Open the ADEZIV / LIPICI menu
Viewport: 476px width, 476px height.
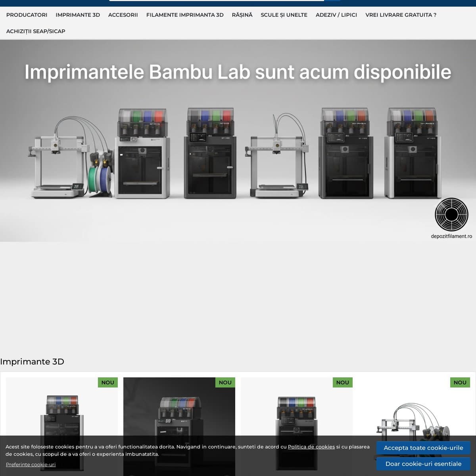[336, 15]
